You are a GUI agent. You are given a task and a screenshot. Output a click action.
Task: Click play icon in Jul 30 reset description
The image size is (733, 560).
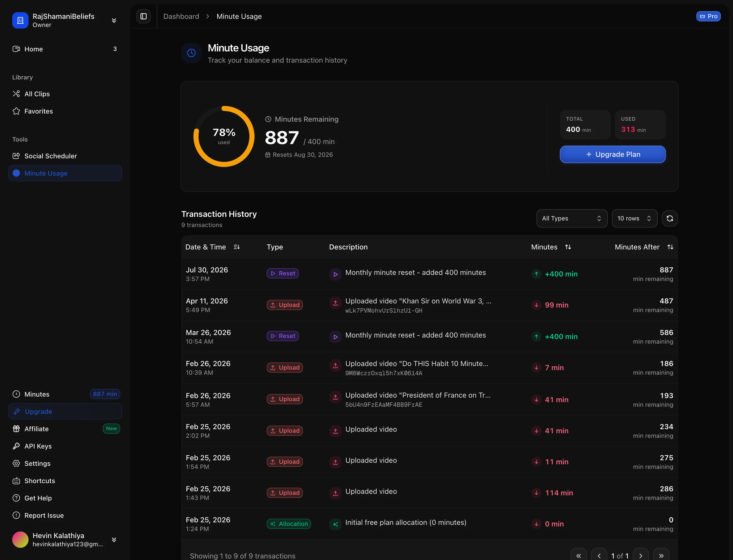335,274
